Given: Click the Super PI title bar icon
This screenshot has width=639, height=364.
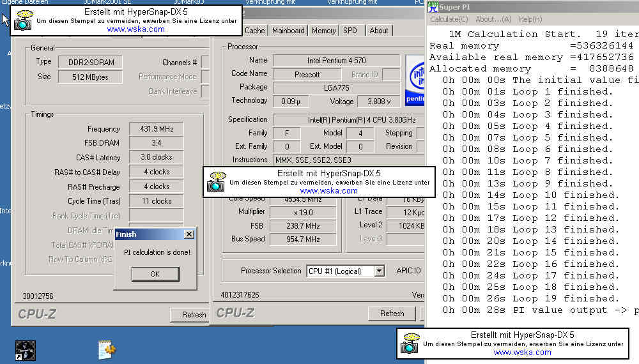Looking at the screenshot, I should point(433,7).
